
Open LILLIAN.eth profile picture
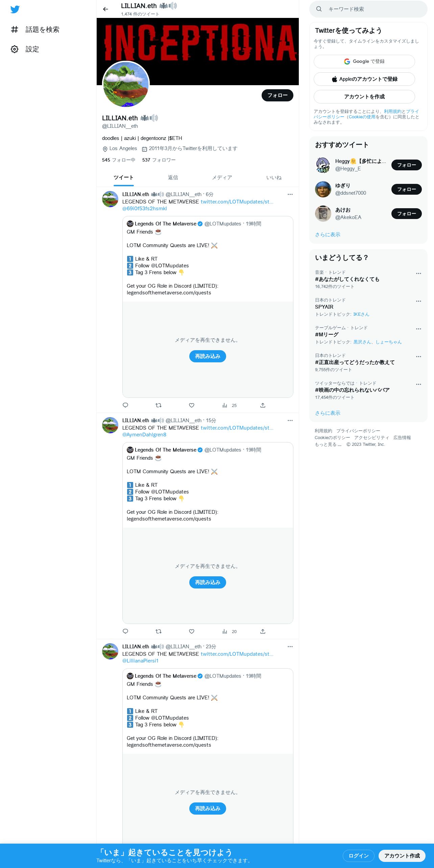pyautogui.click(x=126, y=85)
